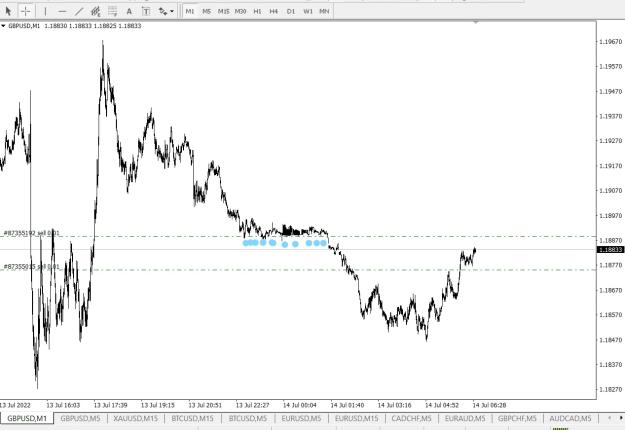
Task: Open the AUDCAD,M5 chart tab
Action: (x=570, y=418)
